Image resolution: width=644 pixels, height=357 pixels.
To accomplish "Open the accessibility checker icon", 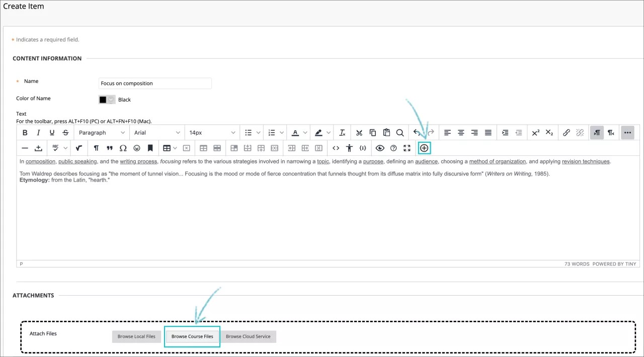I will tap(349, 148).
